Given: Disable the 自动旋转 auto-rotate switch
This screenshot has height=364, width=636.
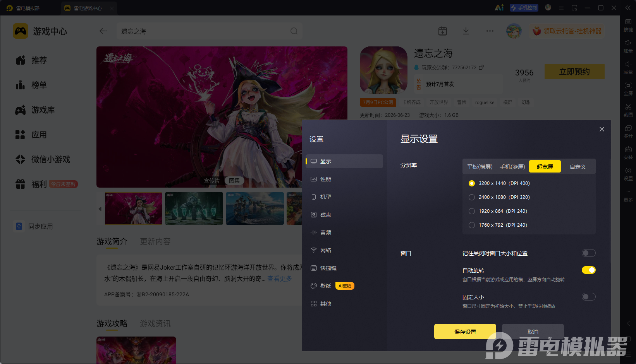Looking at the screenshot, I should (588, 270).
